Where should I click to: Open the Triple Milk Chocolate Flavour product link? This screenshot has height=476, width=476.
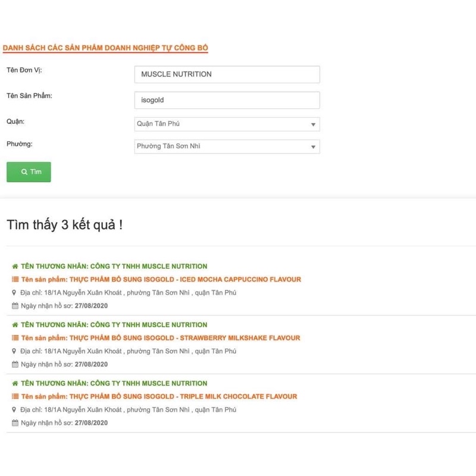point(183,396)
